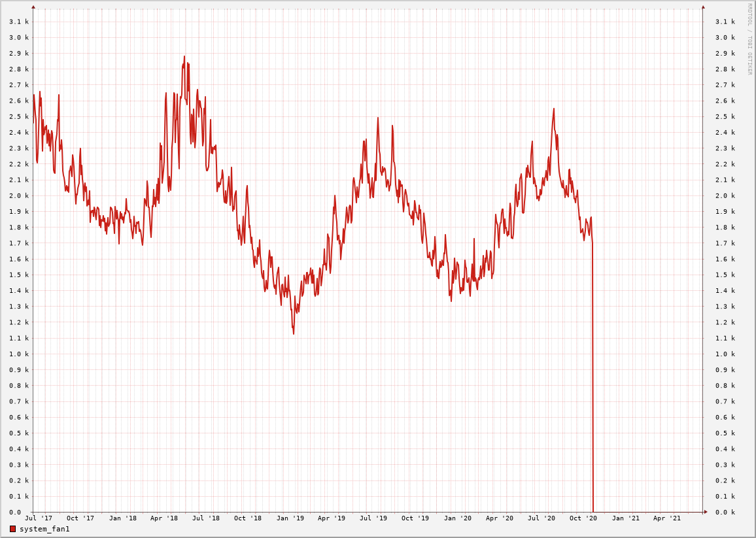Image resolution: width=756 pixels, height=538 pixels.
Task: Select the Jan '18 x-axis label
Action: tap(122, 518)
